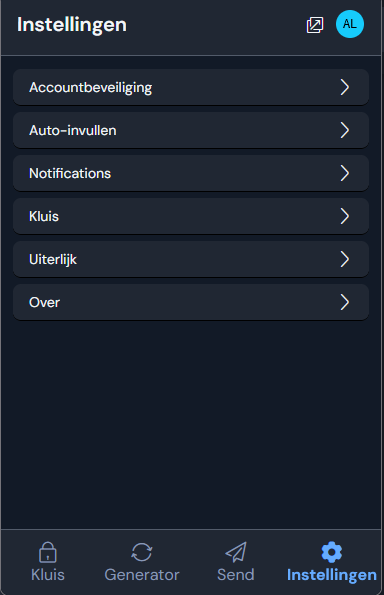
Task: Click the Instellingen gear icon
Action: pyautogui.click(x=332, y=552)
